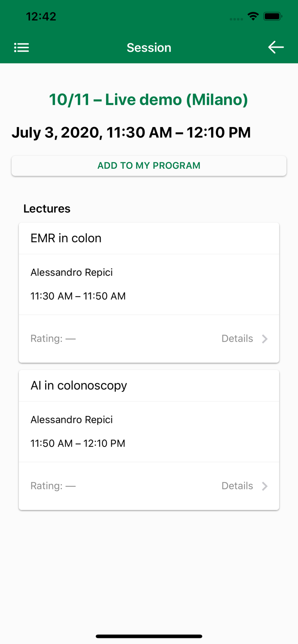Image resolution: width=298 pixels, height=644 pixels.
Task: Tap the iOS home indicator bar
Action: coord(149,636)
